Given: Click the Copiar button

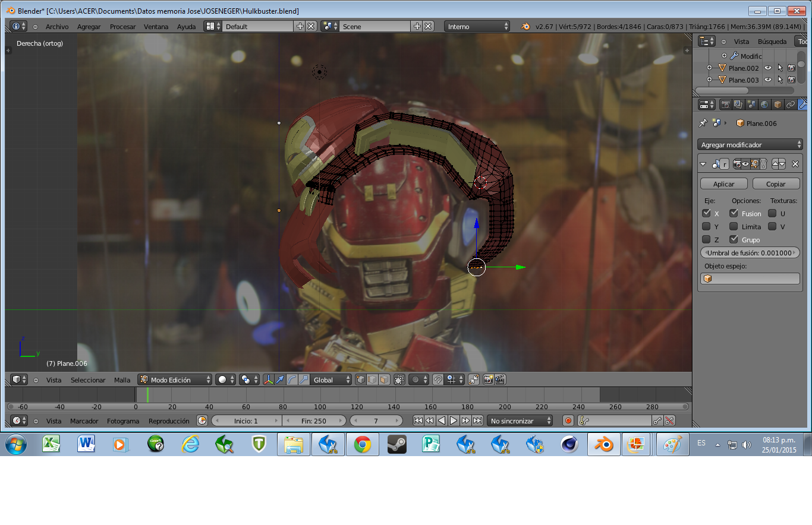Looking at the screenshot, I should click(776, 184).
